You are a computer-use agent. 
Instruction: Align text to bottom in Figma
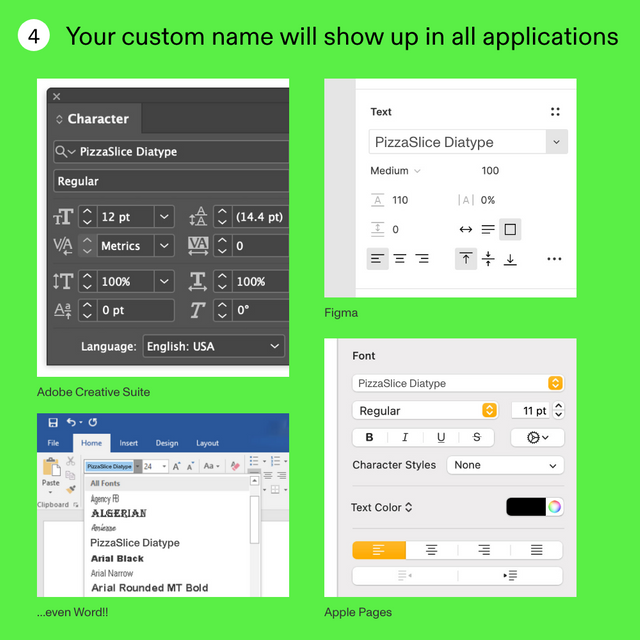[510, 260]
